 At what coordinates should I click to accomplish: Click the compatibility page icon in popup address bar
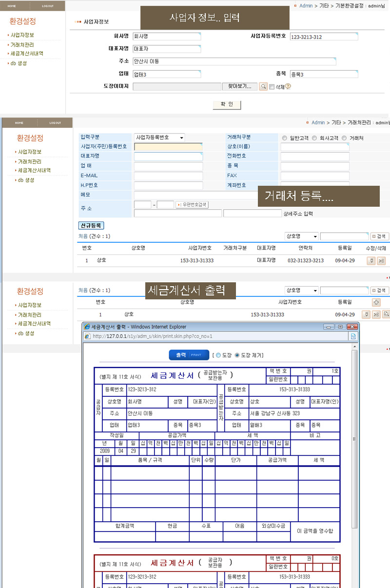click(353, 336)
